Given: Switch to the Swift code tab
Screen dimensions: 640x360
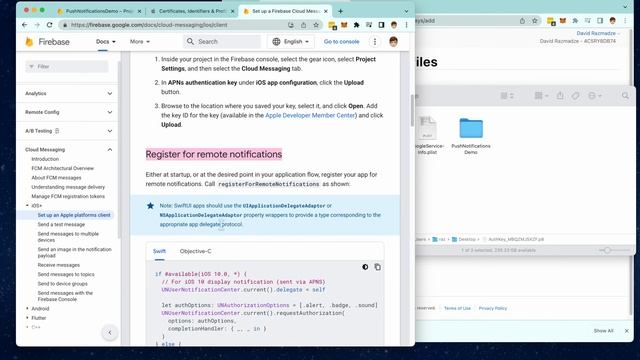Looking at the screenshot, I should click(159, 251).
